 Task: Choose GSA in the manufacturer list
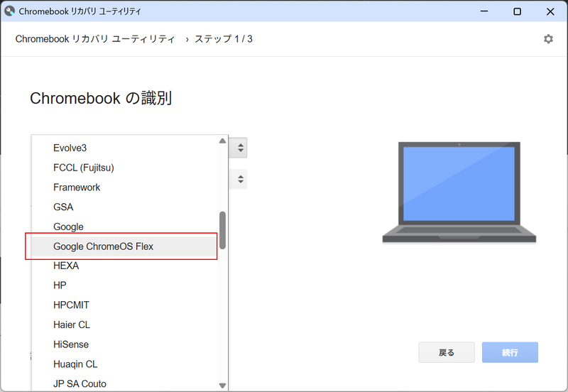click(x=124, y=207)
